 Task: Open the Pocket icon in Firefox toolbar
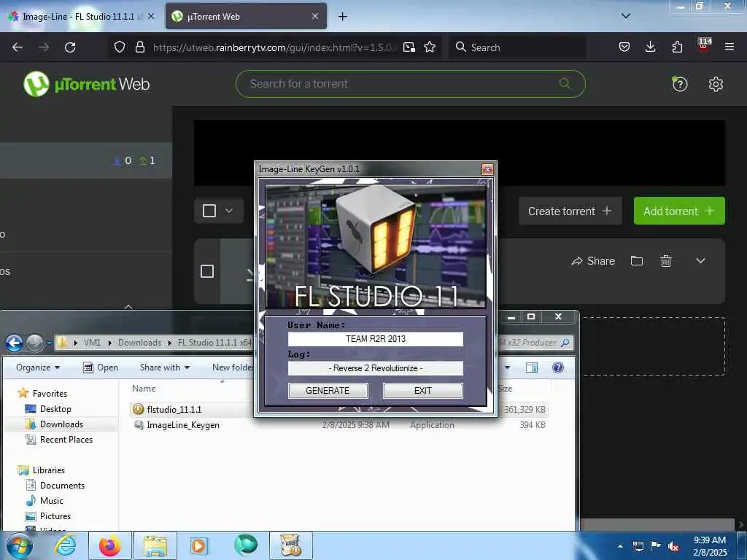[624, 47]
